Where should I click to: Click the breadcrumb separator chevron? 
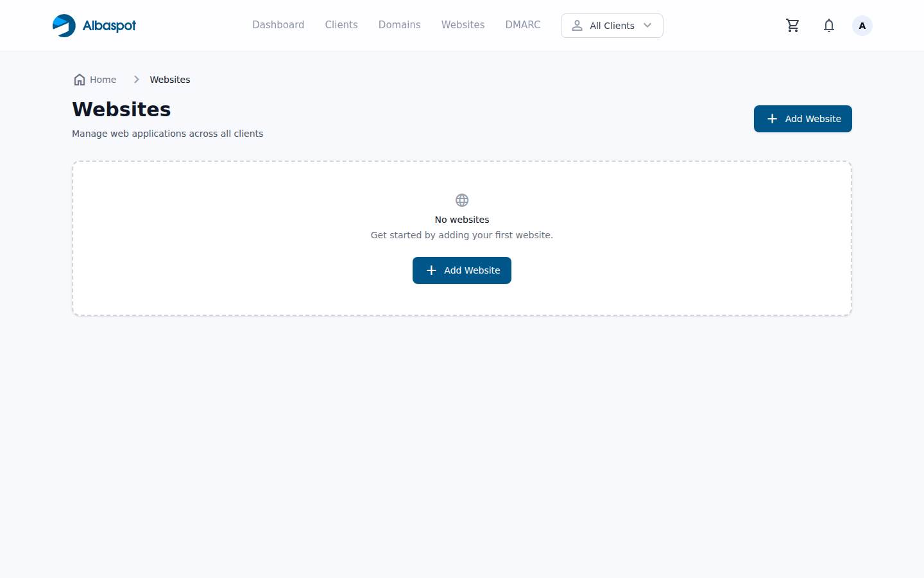tap(136, 80)
